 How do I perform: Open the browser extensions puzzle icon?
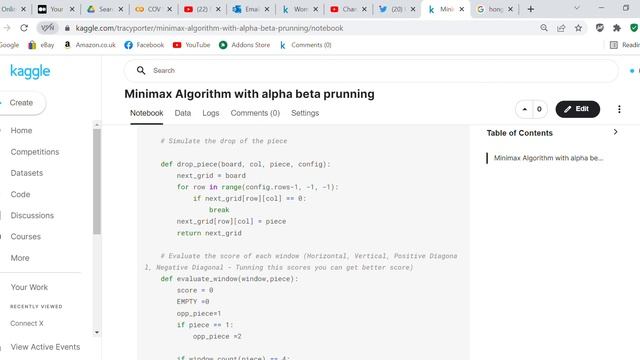(617, 28)
